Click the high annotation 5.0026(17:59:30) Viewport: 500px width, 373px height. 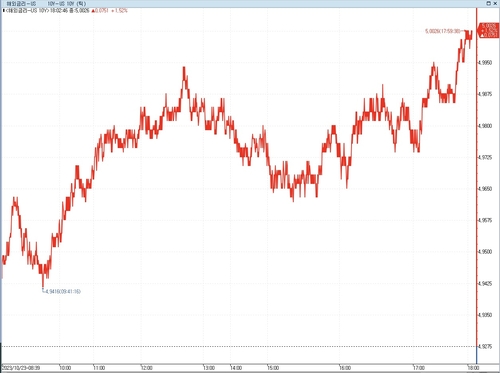click(443, 31)
